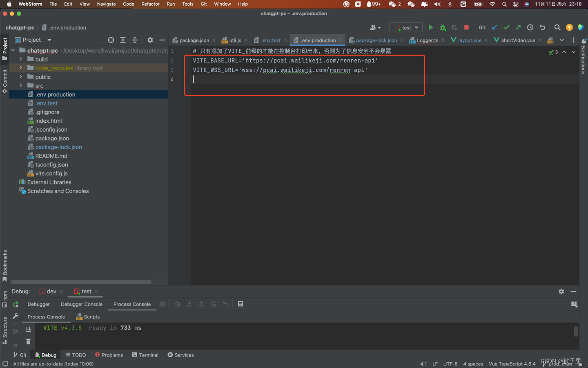
Task: Rerun the test debug session
Action: pyautogui.click(x=16, y=304)
